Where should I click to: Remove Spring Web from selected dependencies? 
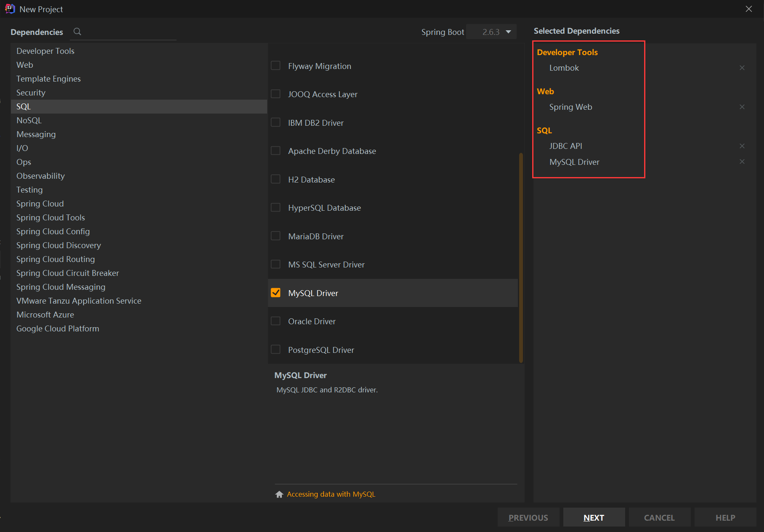pyautogui.click(x=742, y=107)
